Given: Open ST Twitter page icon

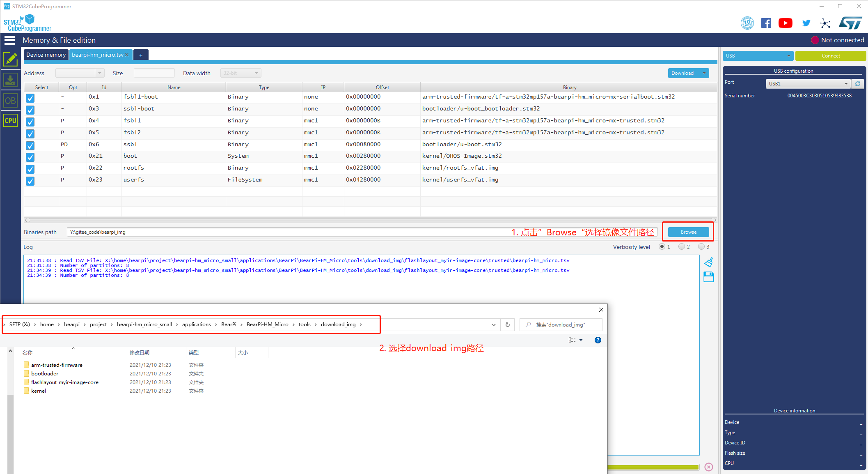Looking at the screenshot, I should 806,23.
